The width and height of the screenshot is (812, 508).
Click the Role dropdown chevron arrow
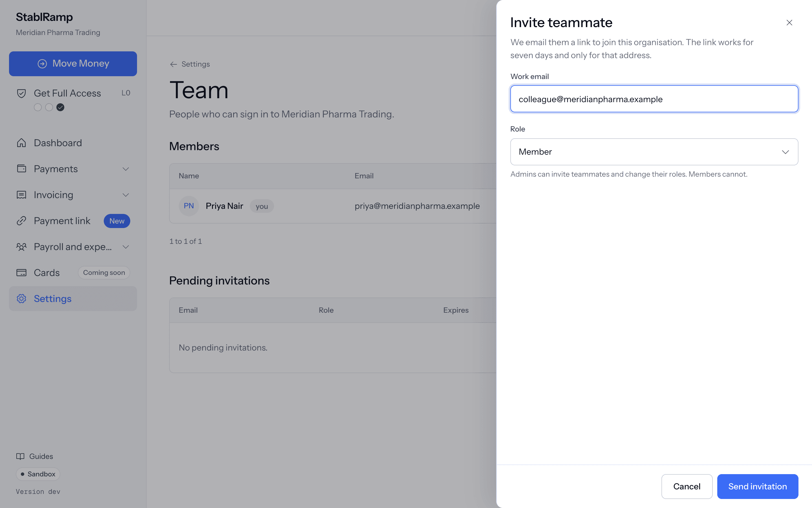point(785,152)
